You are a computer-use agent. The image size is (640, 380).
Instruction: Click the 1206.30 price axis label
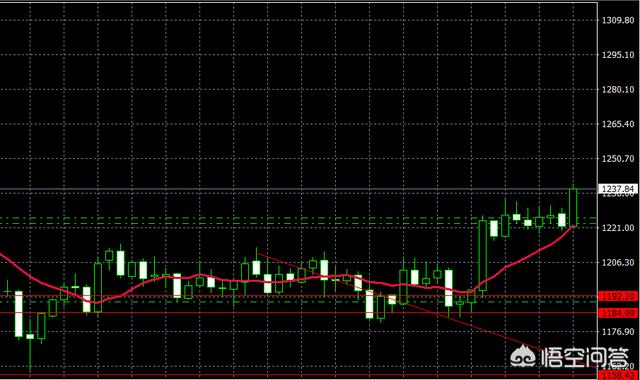click(x=618, y=262)
